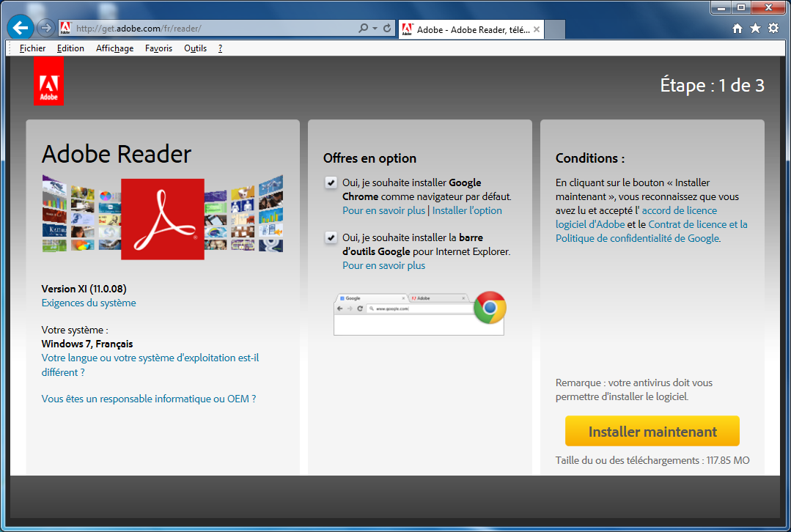791x532 pixels.
Task: Click the red Adobe logo
Action: [x=48, y=81]
